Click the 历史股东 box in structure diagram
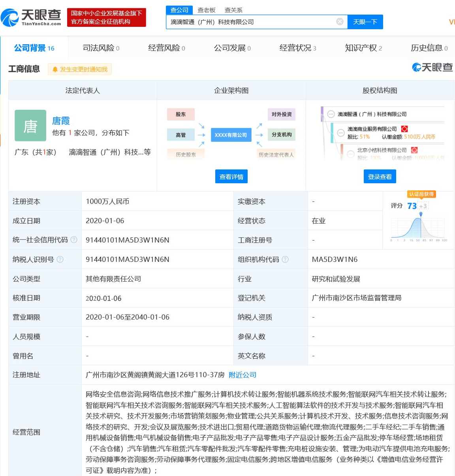455x476 pixels. point(186,154)
